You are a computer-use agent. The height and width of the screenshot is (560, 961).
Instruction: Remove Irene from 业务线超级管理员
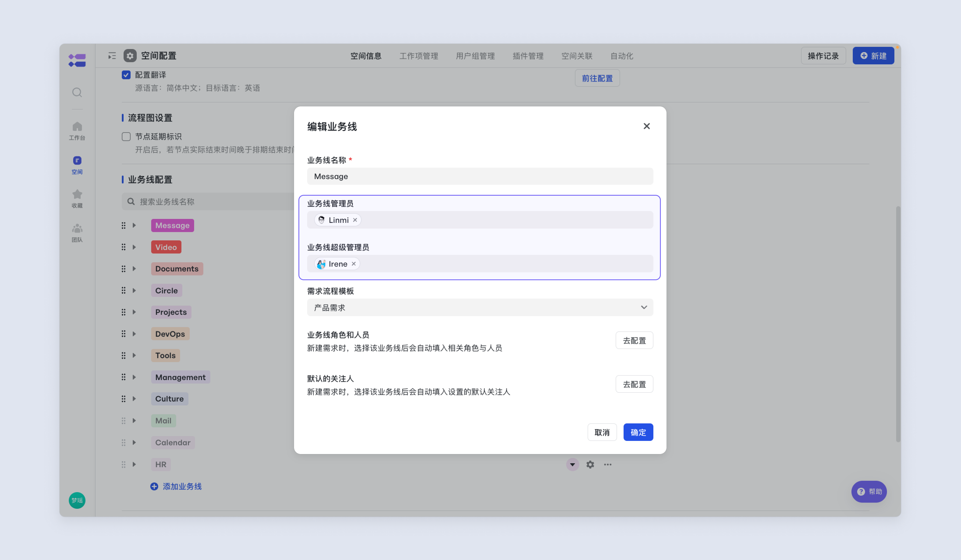[353, 264]
